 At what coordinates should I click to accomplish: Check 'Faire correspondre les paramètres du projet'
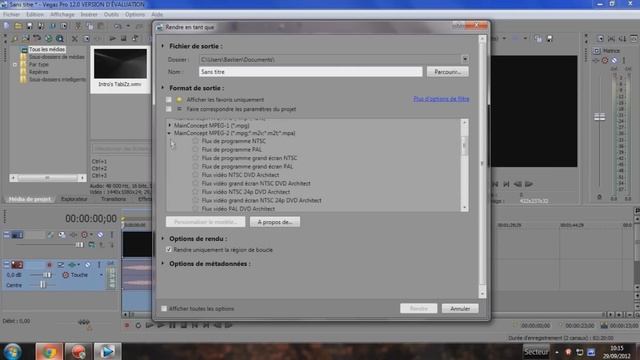[x=169, y=109]
